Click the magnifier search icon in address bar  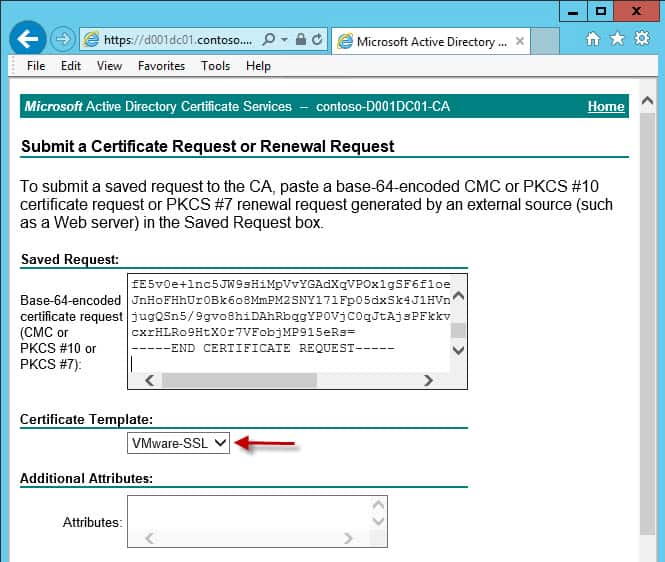[268, 40]
